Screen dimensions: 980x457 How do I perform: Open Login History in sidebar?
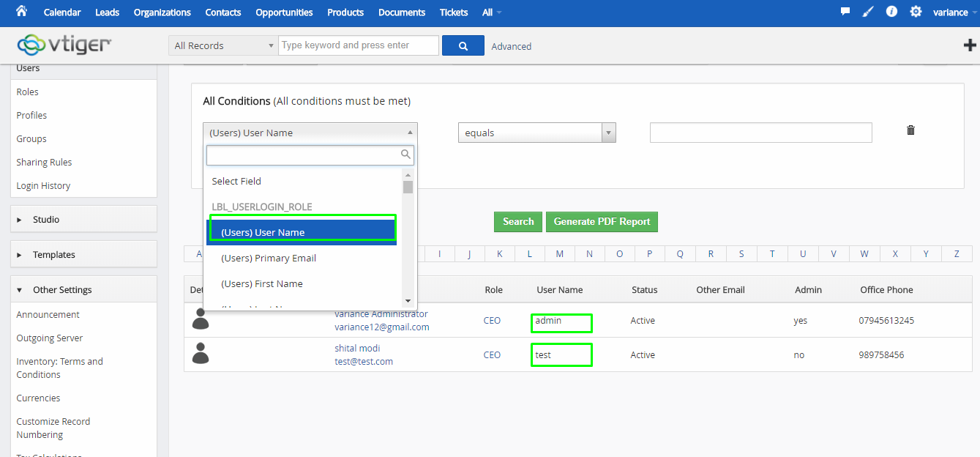43,185
